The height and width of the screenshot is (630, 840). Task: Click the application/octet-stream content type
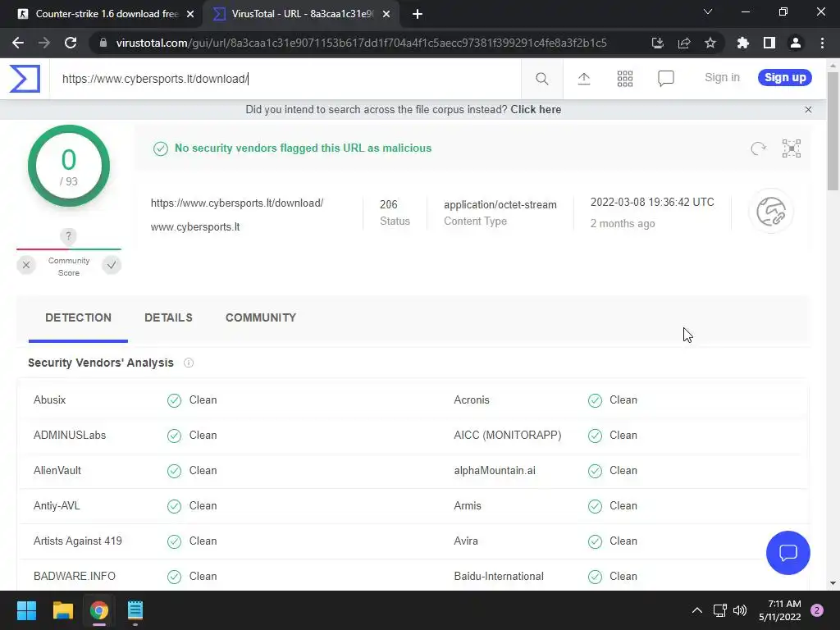click(x=500, y=204)
